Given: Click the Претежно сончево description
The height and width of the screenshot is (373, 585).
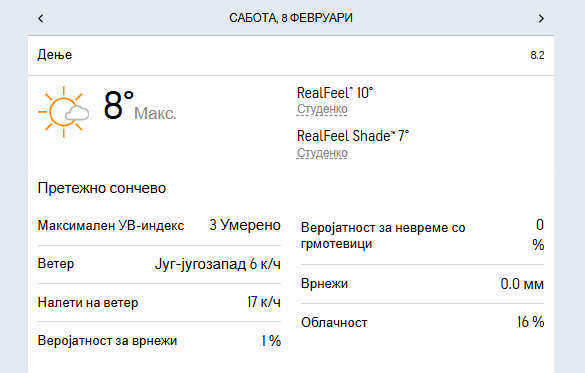Looking at the screenshot, I should [102, 188].
